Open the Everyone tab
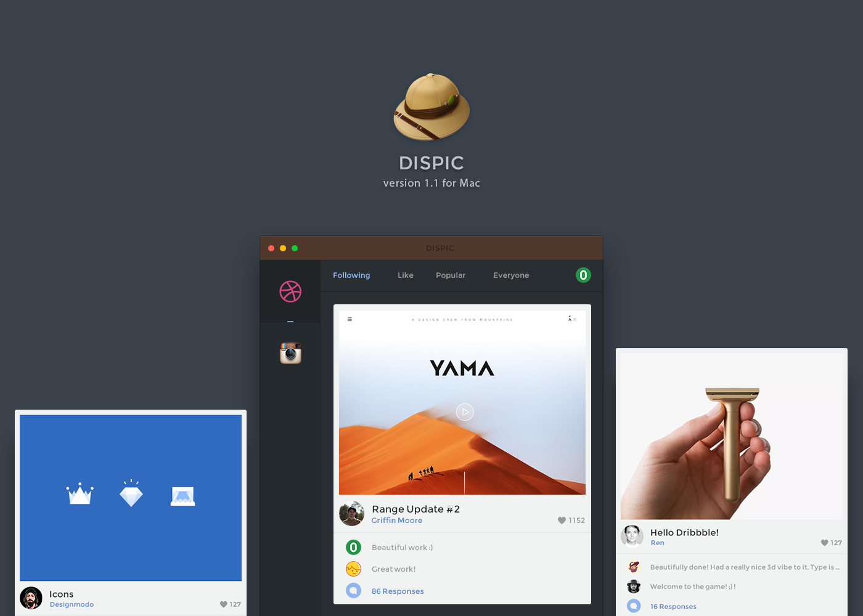 pos(511,275)
